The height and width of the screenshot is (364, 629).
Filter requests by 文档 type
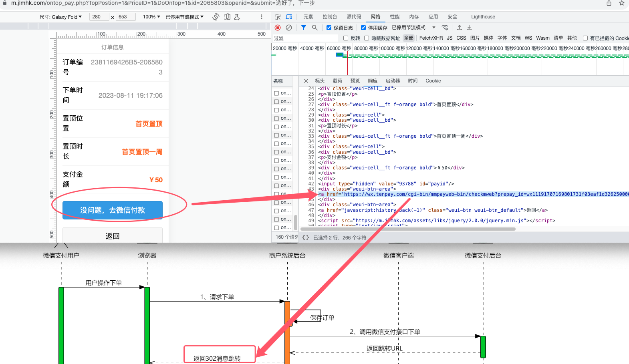tap(516, 38)
